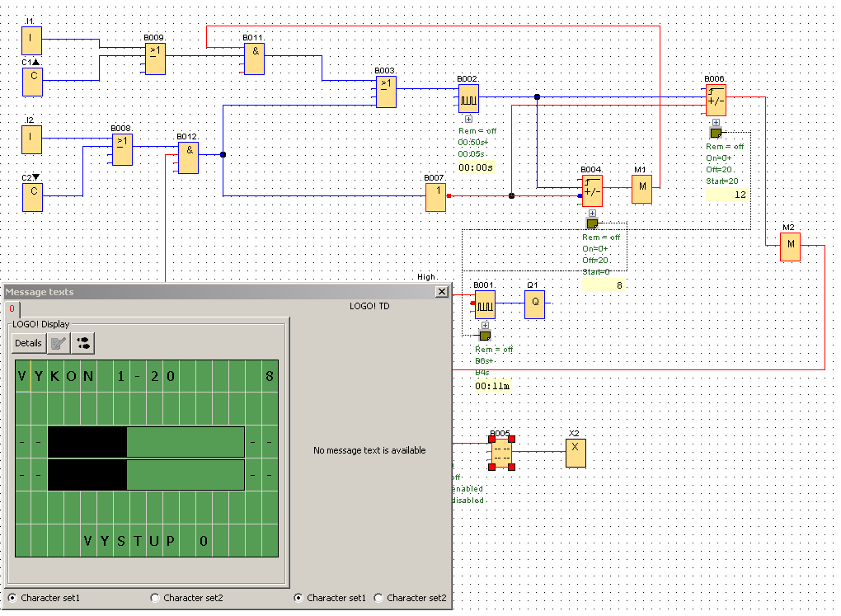Expand parameters under block B002
841x616 pixels.
pos(468,120)
